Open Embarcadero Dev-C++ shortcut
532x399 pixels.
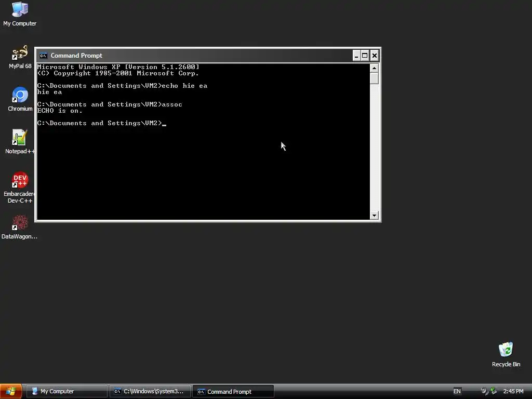[20, 187]
